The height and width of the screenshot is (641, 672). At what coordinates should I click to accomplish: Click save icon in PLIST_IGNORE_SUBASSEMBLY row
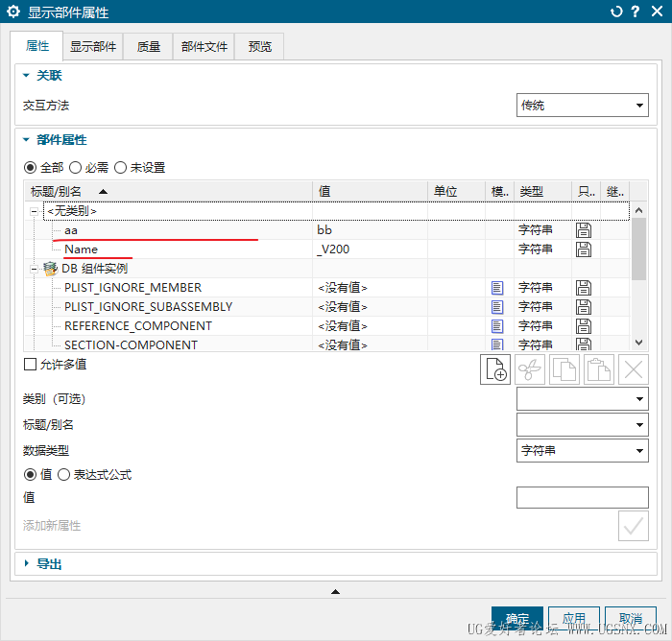(x=584, y=307)
